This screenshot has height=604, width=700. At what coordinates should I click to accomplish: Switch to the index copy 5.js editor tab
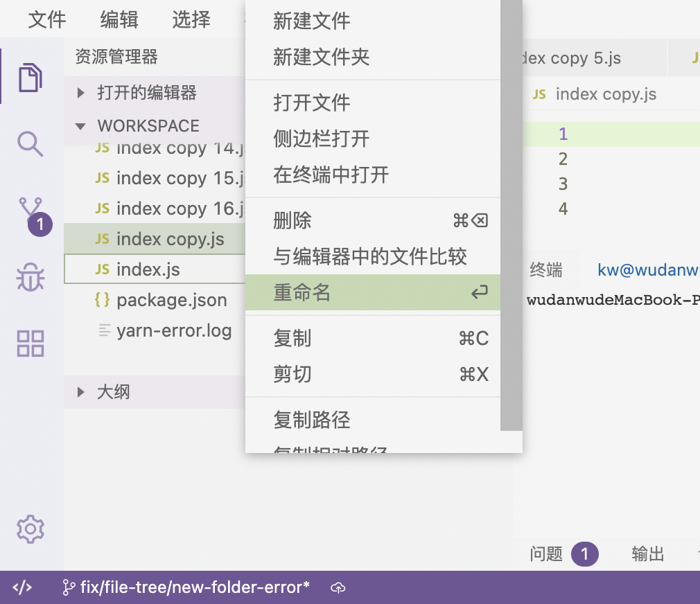tap(594, 57)
